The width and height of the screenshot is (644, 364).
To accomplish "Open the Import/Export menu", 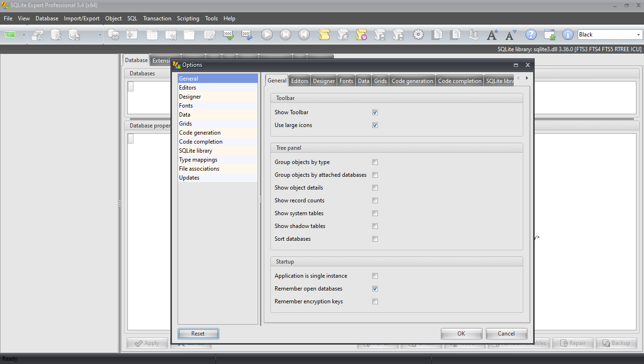I will coord(82,18).
